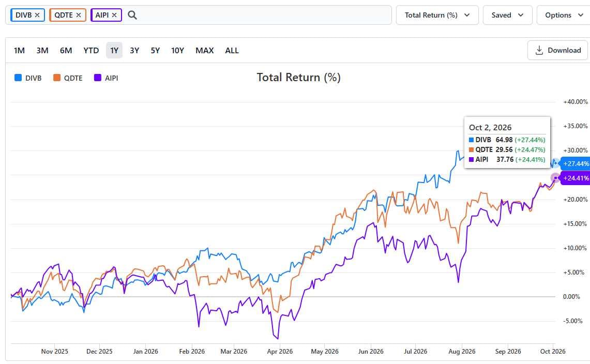Open the Total Return (%) dropdown
The image size is (590, 364).
(x=437, y=15)
